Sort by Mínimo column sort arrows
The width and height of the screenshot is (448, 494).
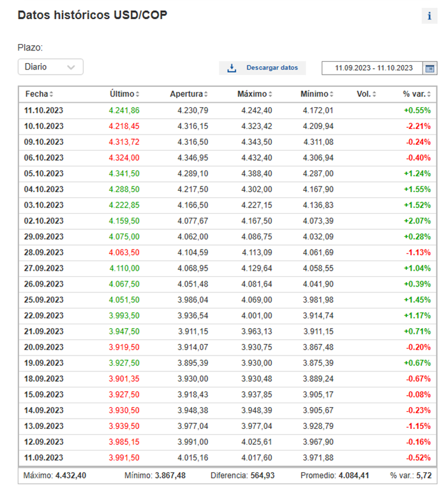331,94
